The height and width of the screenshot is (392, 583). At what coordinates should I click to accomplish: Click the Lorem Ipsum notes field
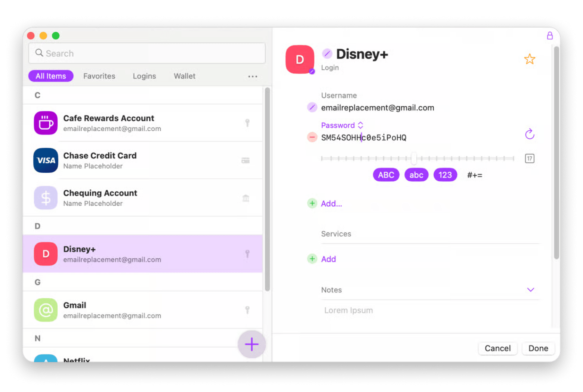pyautogui.click(x=349, y=310)
